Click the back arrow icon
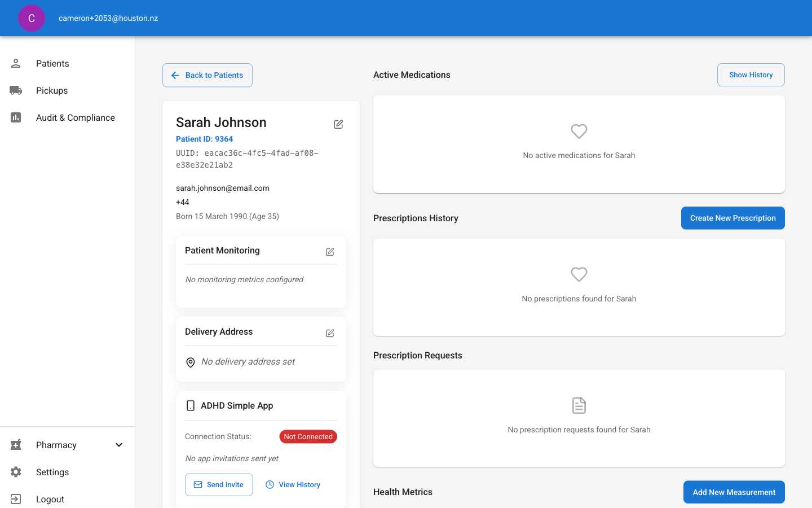812x508 pixels. (x=175, y=75)
